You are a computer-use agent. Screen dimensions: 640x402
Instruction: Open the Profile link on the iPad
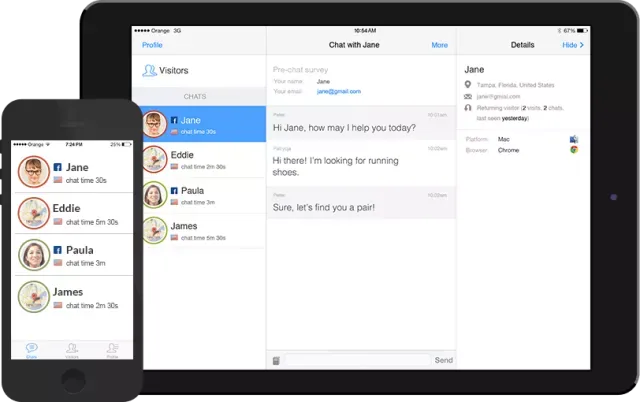pyautogui.click(x=152, y=45)
